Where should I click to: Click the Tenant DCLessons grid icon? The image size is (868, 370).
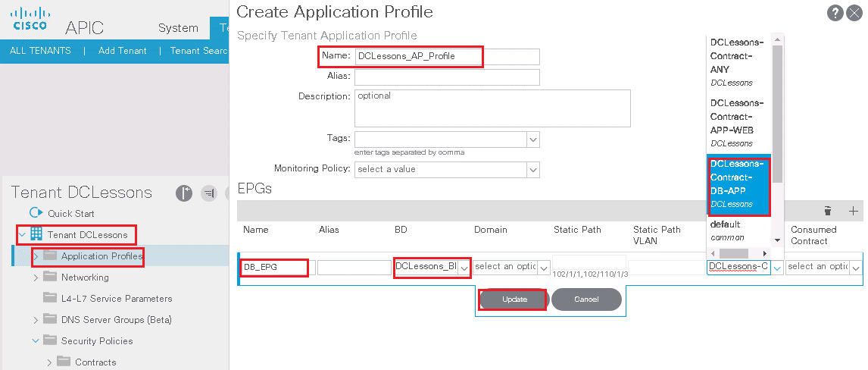click(36, 234)
